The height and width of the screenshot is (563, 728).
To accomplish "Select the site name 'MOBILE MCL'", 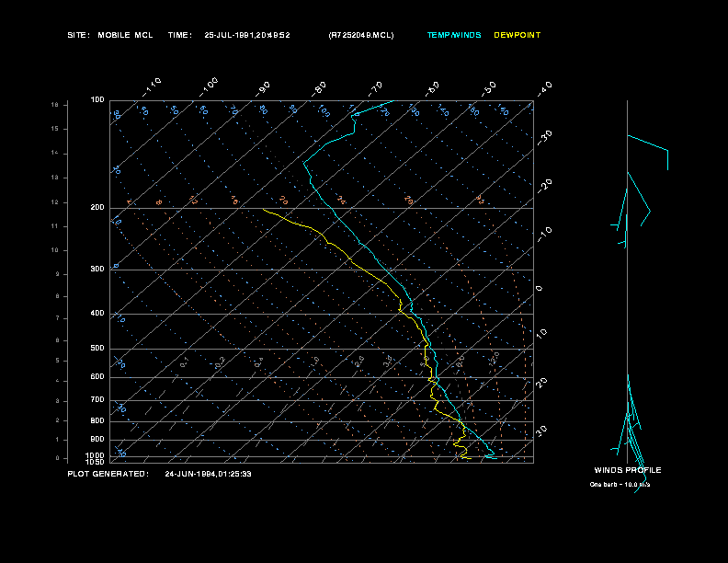I will [125, 35].
